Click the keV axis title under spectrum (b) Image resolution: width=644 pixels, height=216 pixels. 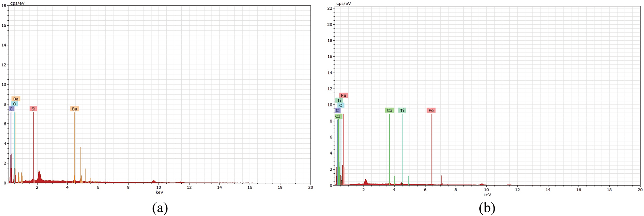tap(487, 195)
